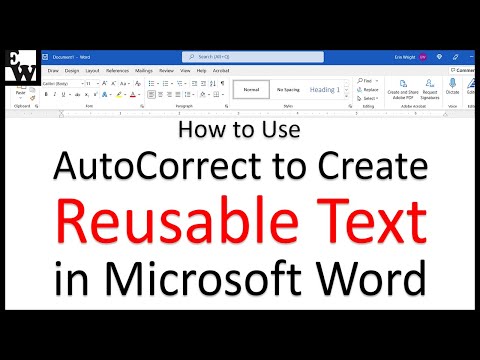Apply a bulleted list

(151, 83)
